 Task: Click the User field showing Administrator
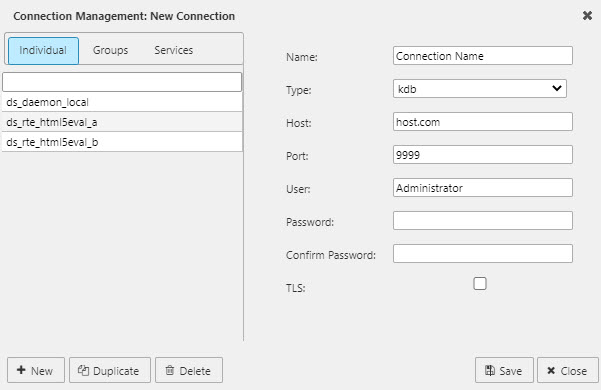pos(483,188)
